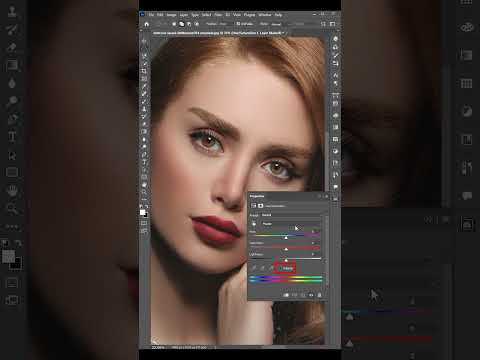Select the Rectangle shape tool

point(144,177)
